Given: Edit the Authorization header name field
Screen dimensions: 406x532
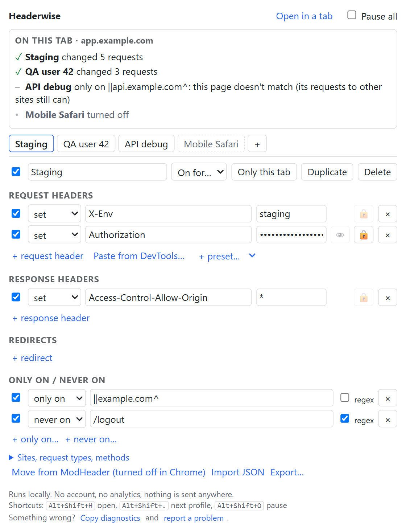Looking at the screenshot, I should tap(168, 235).
